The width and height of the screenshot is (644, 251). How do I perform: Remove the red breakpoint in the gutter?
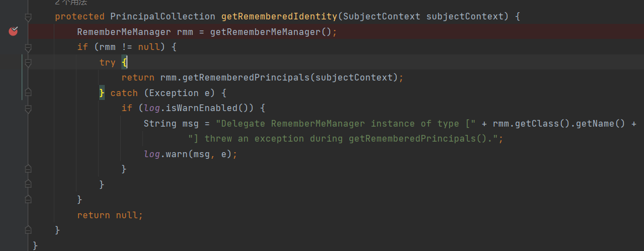tap(13, 32)
